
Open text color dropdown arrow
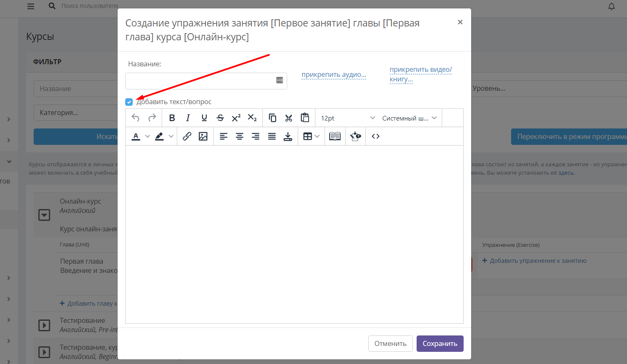(x=147, y=136)
